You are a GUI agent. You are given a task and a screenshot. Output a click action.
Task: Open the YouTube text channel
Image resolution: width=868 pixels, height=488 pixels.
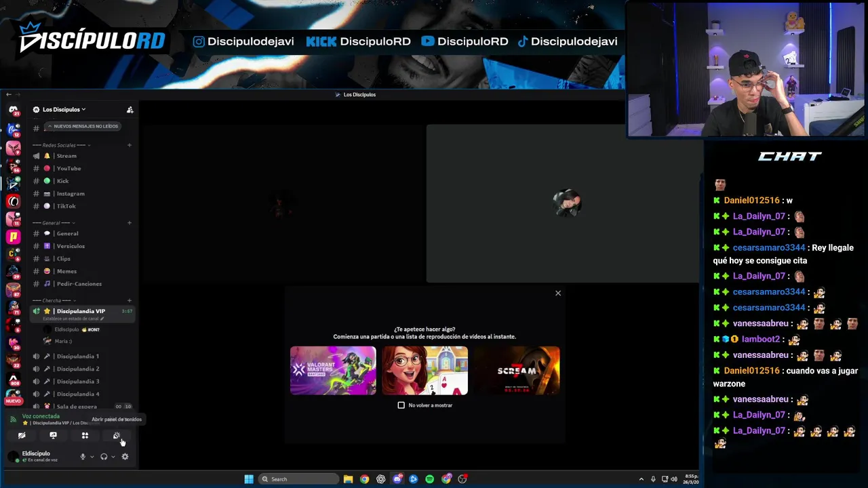click(83, 169)
